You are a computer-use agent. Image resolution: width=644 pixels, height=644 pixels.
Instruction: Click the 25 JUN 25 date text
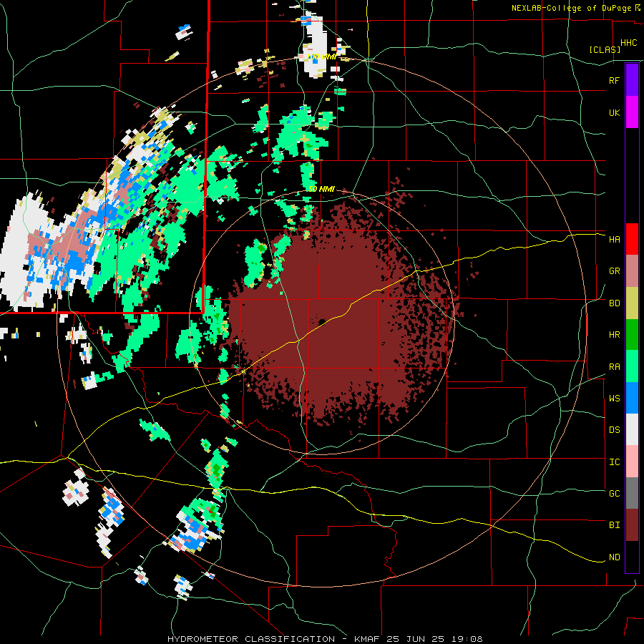pyautogui.click(x=415, y=639)
